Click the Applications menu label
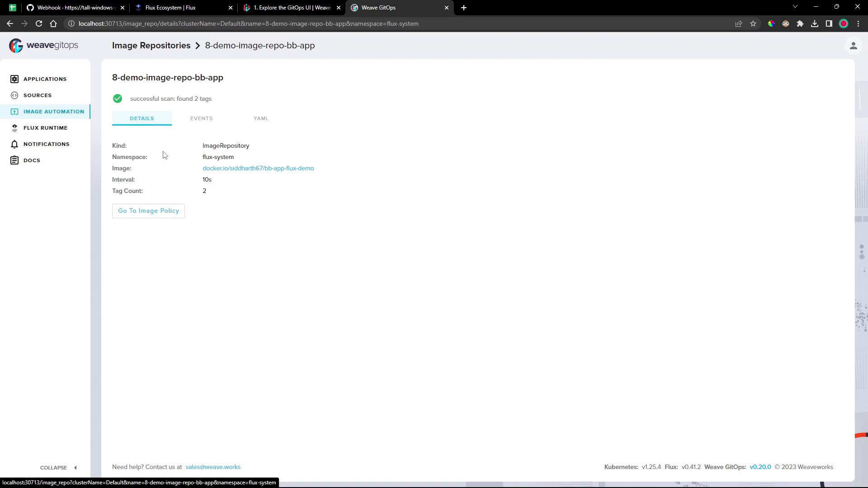This screenshot has width=868, height=488. [45, 79]
